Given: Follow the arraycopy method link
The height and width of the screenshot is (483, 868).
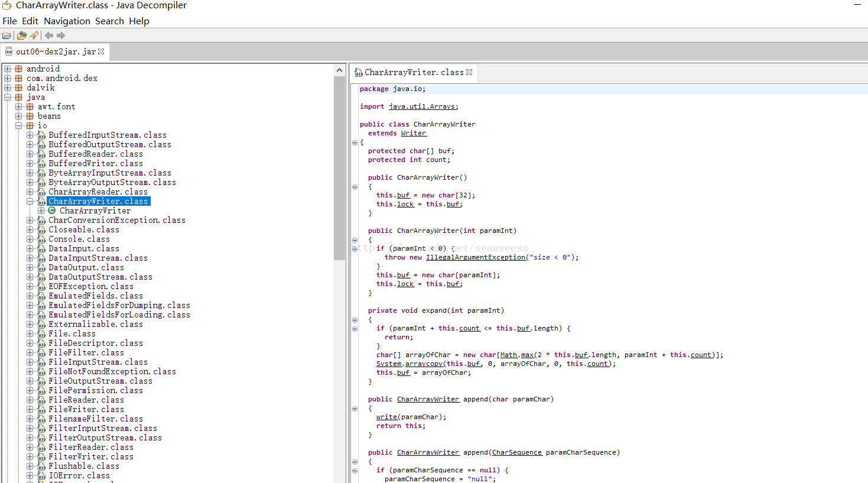Looking at the screenshot, I should pyautogui.click(x=424, y=364).
